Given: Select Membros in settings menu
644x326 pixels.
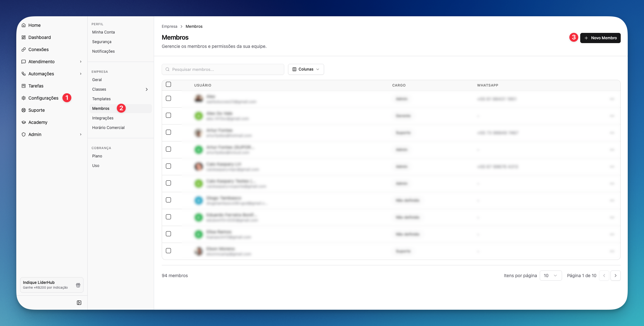Looking at the screenshot, I should pyautogui.click(x=121, y=109).
